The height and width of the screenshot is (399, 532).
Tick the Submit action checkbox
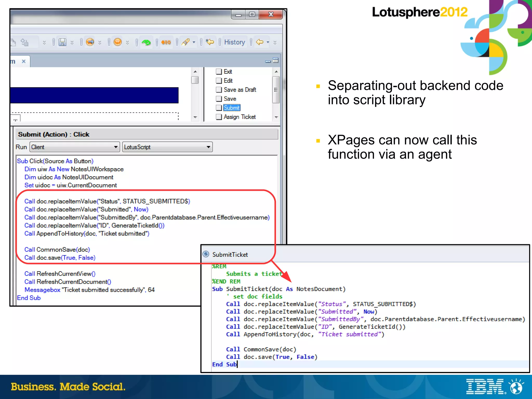click(219, 108)
